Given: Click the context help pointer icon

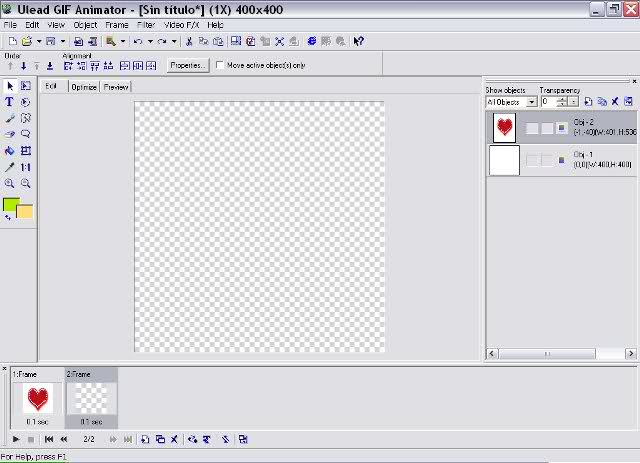Looking at the screenshot, I should [358, 41].
